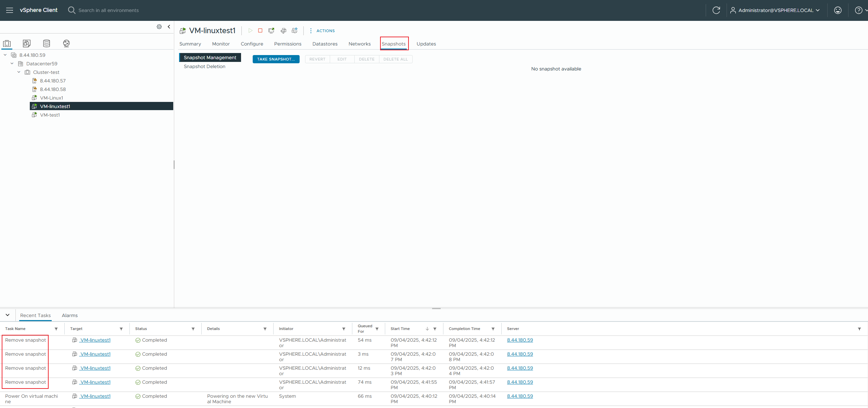Click take snapshot toolbar icon

(x=294, y=31)
